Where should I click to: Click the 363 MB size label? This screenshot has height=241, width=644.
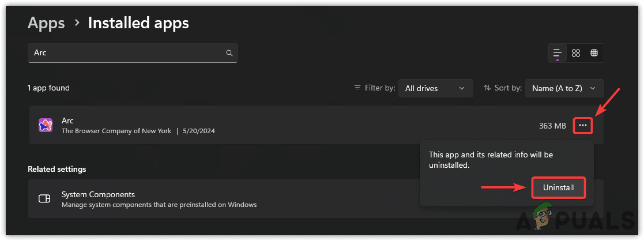tap(552, 125)
